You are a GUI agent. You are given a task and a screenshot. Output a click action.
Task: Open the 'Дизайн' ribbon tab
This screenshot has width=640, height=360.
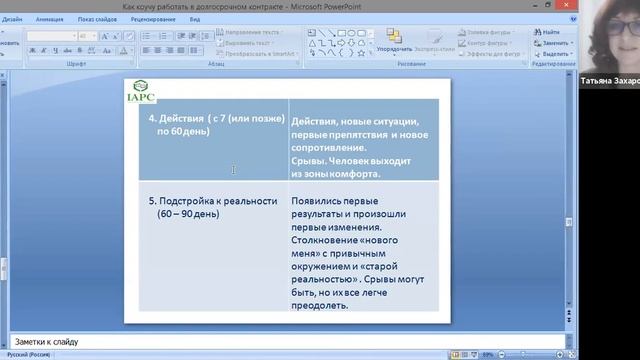click(12, 19)
